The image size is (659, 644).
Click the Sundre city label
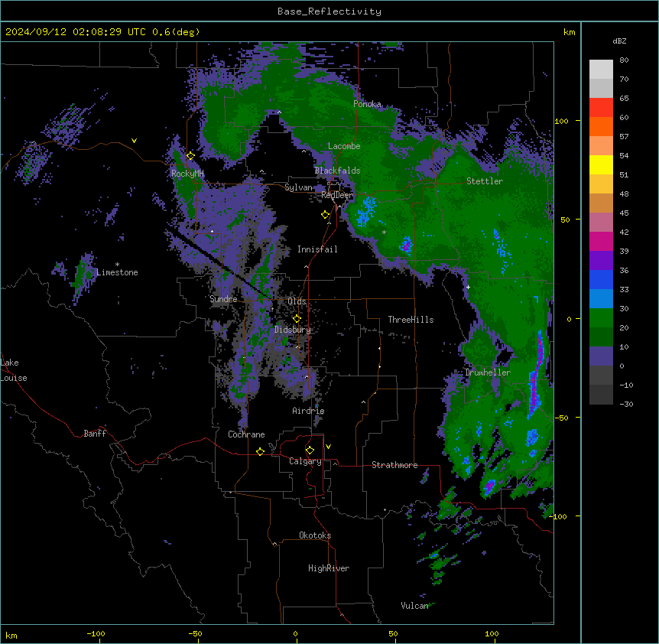point(223,299)
